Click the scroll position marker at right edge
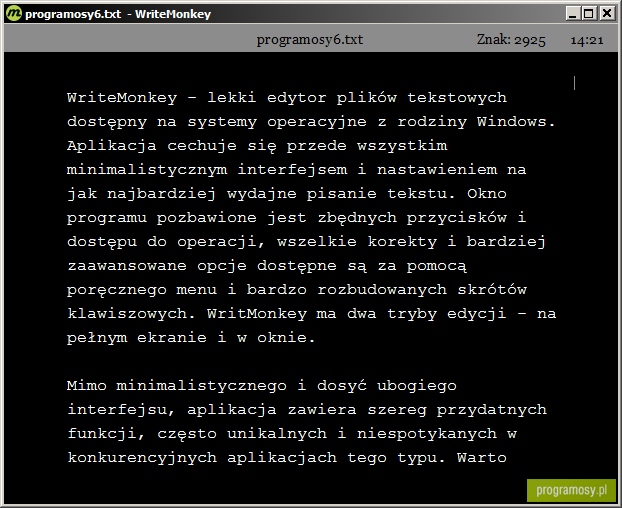Screen dimensions: 622x508 pyautogui.click(x=574, y=83)
